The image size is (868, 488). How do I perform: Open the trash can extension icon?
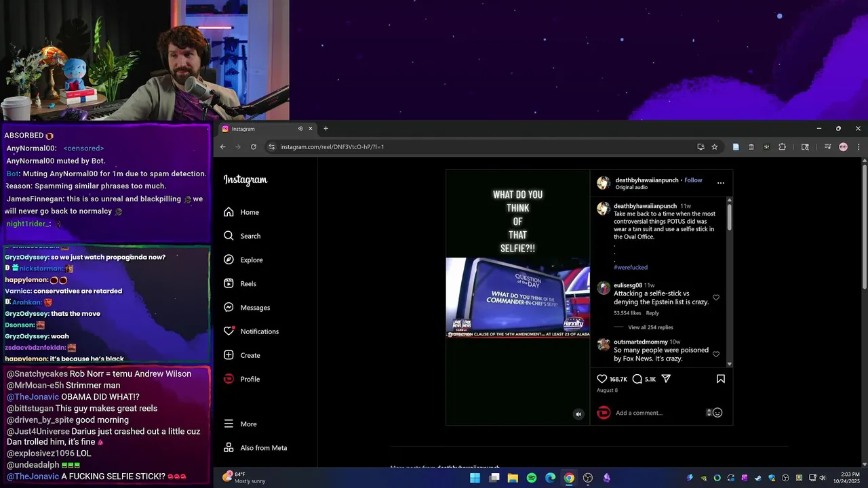pyautogui.click(x=751, y=146)
